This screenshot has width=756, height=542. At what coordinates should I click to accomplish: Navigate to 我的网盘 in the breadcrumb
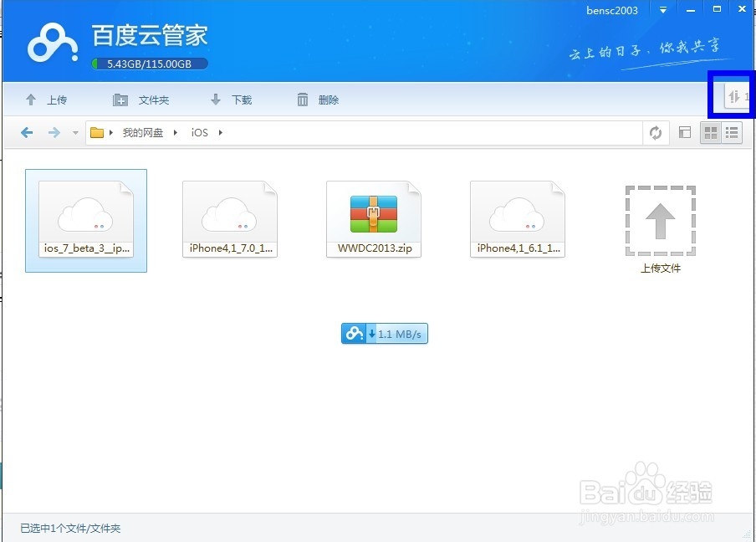click(141, 132)
